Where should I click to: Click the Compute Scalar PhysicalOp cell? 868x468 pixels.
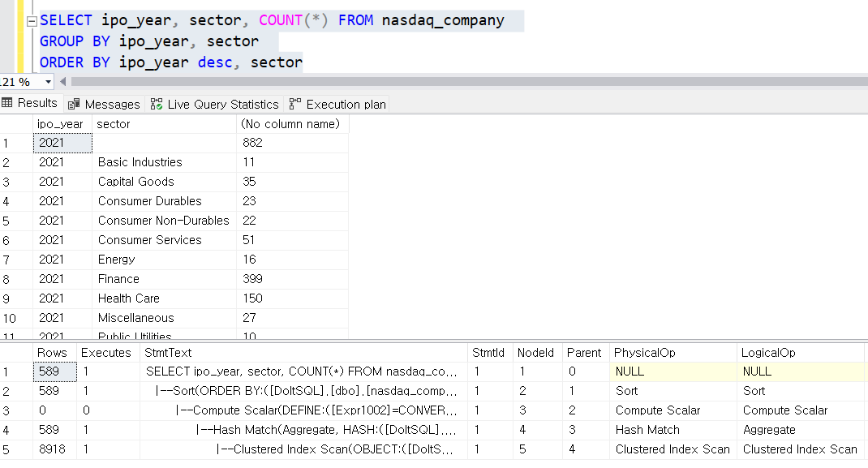pyautogui.click(x=672, y=410)
